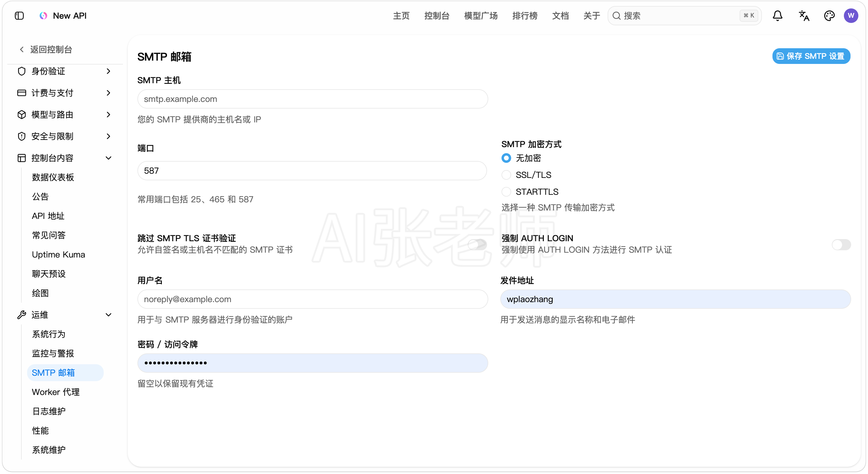Toggle the sidebar panel icon

point(19,16)
